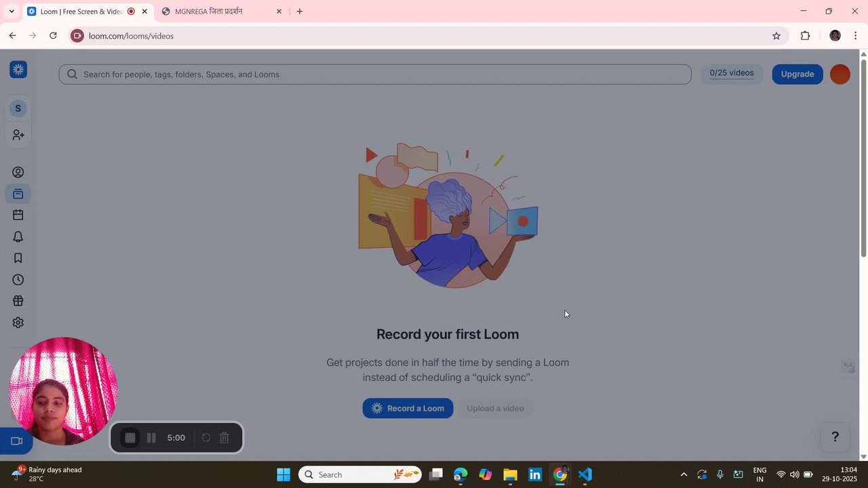Viewport: 868px width, 488px height.
Task: Open the Watch Later bookmark icon
Action: pyautogui.click(x=18, y=258)
